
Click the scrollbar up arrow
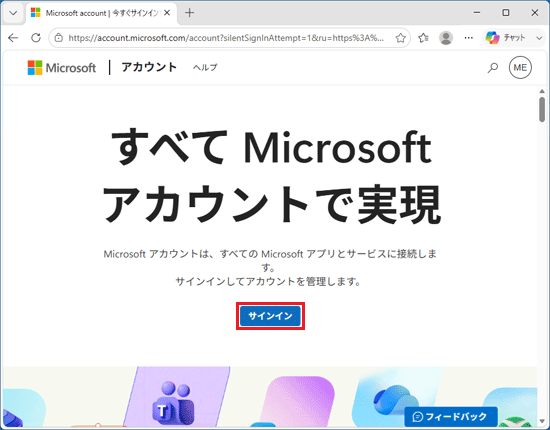click(542, 91)
